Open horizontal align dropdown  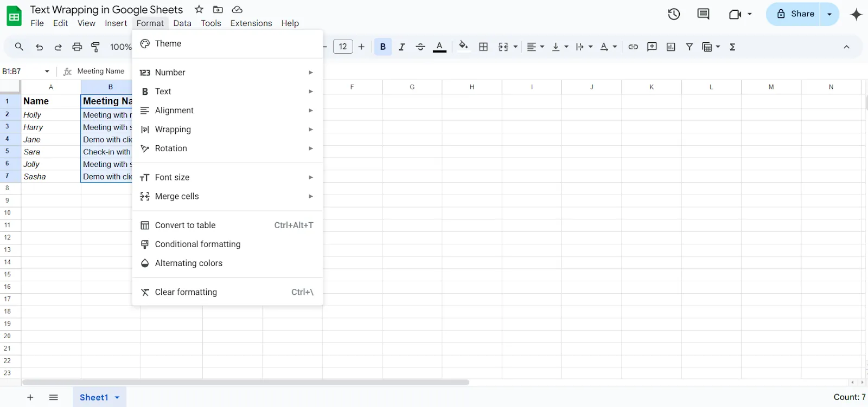pyautogui.click(x=535, y=47)
